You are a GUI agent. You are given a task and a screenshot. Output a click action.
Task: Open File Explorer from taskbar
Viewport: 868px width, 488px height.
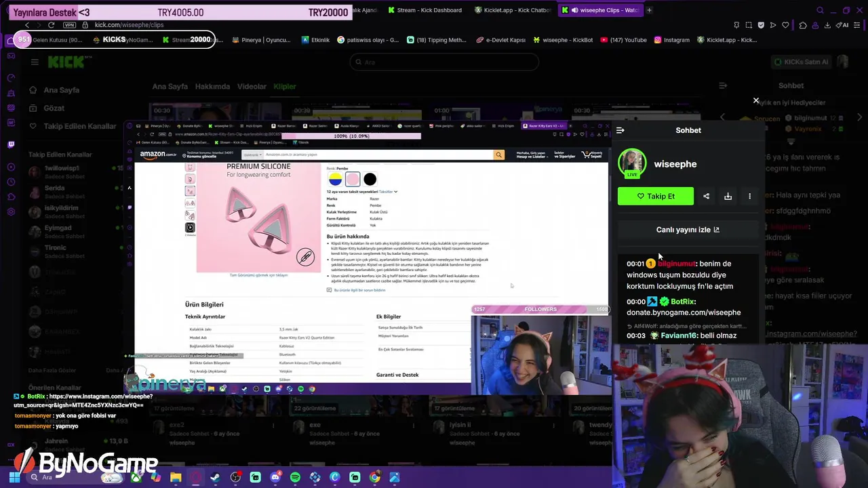[176, 478]
